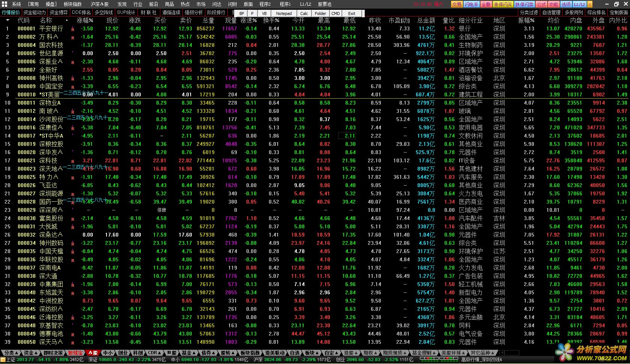Screen dimensions: 630x364
Task: Click the 功能 function button
Action: point(553,4)
